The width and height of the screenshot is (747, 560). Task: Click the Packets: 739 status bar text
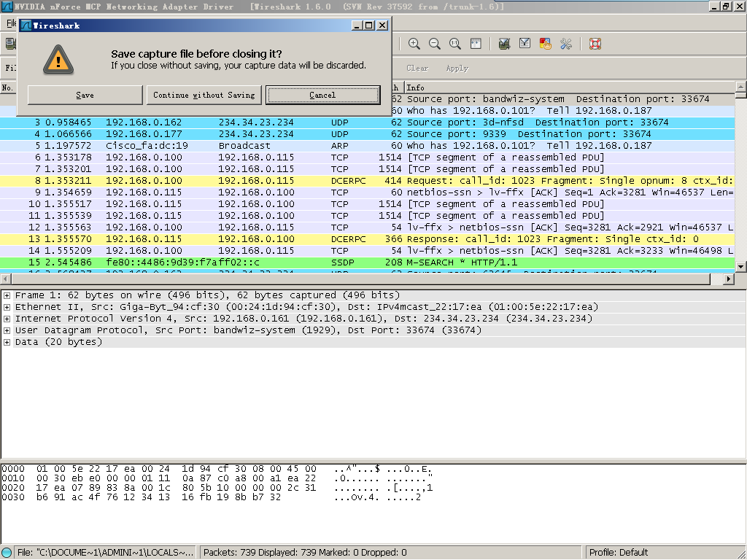click(305, 553)
